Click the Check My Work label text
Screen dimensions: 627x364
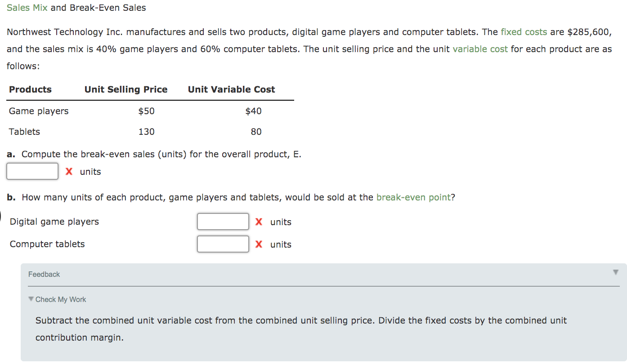(x=61, y=299)
